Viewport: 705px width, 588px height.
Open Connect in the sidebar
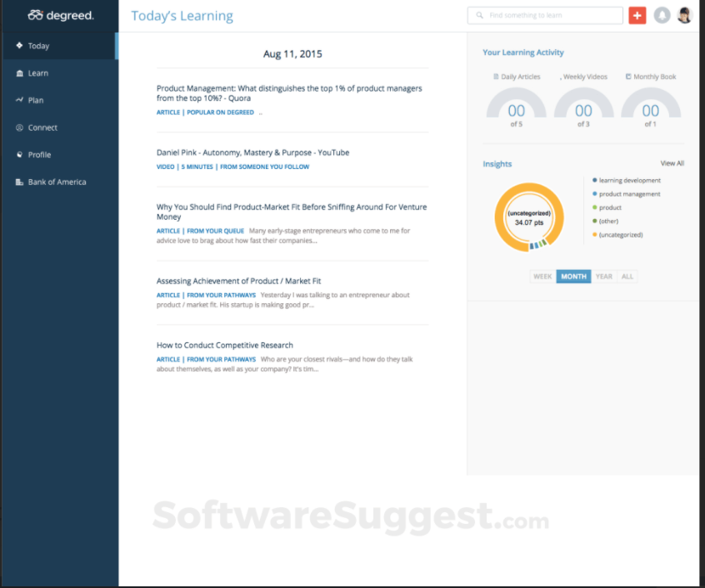point(59,127)
